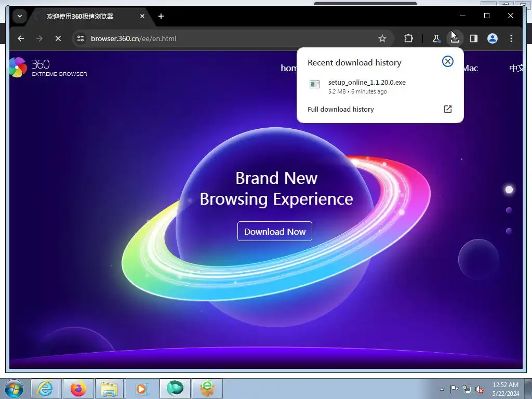Click the Mac navigation link

click(471, 68)
